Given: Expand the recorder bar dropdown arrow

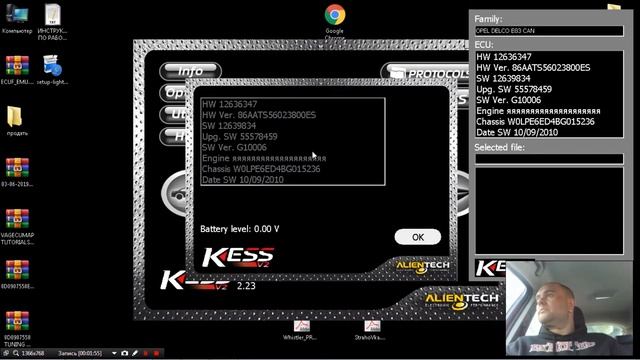Looking at the screenshot, I should [114, 353].
